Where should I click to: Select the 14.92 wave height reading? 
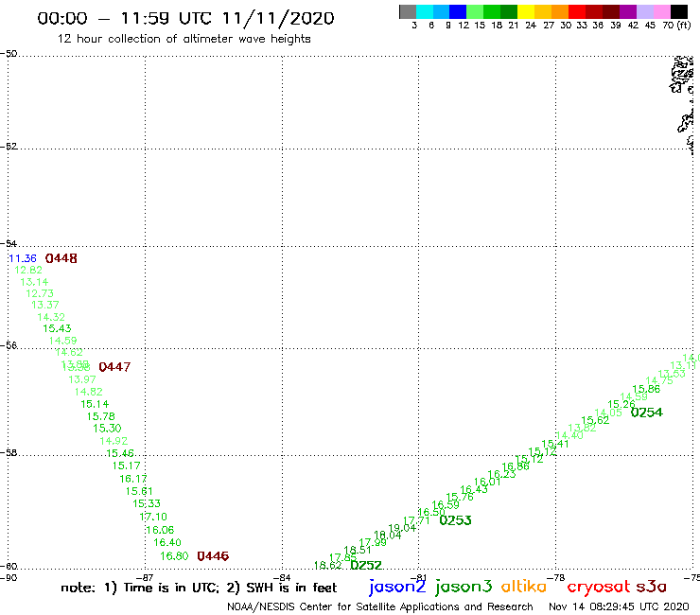pyautogui.click(x=114, y=441)
